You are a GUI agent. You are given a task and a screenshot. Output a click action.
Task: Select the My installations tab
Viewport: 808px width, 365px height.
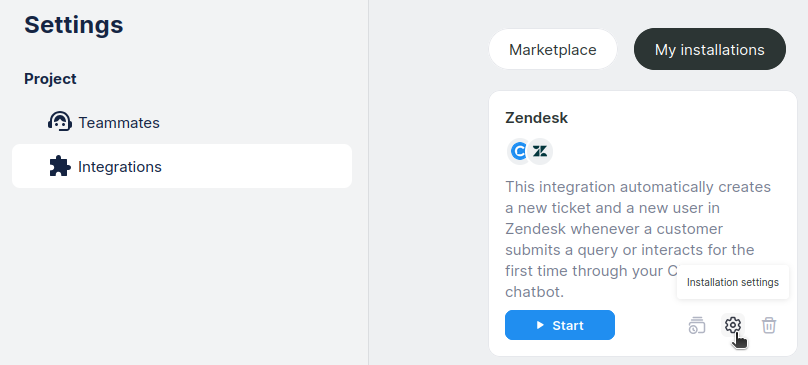tap(710, 49)
